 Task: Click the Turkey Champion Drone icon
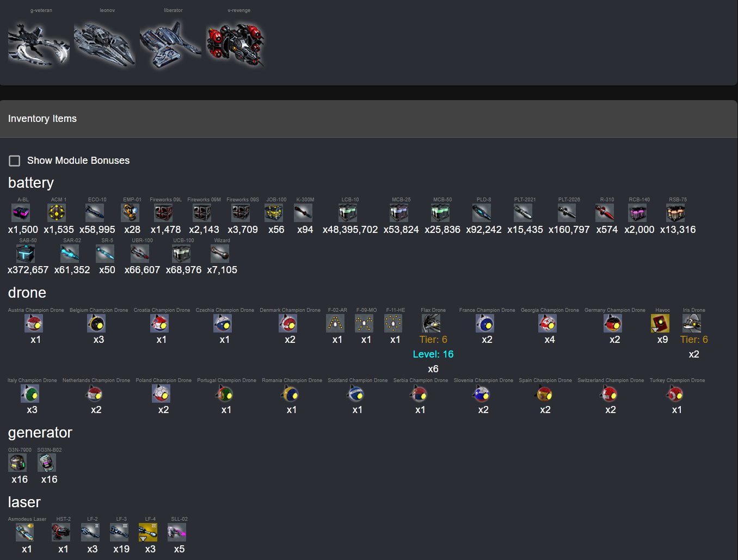(675, 393)
